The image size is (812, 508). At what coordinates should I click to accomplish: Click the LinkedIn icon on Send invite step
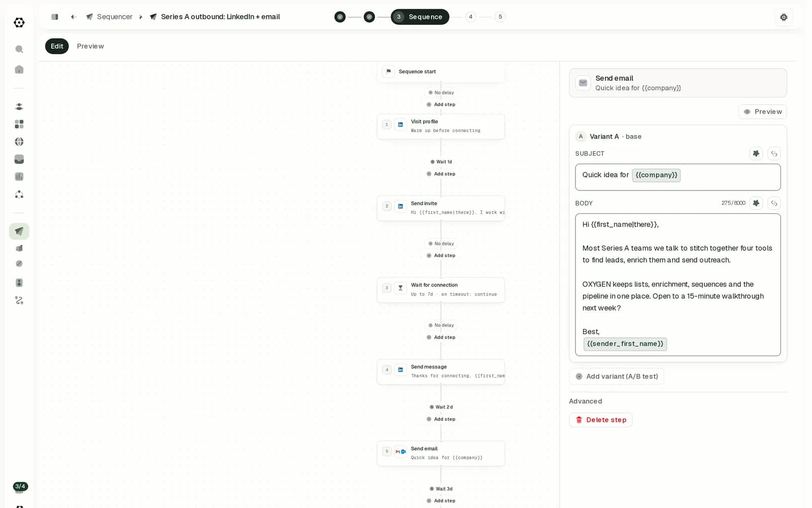tap(400, 206)
